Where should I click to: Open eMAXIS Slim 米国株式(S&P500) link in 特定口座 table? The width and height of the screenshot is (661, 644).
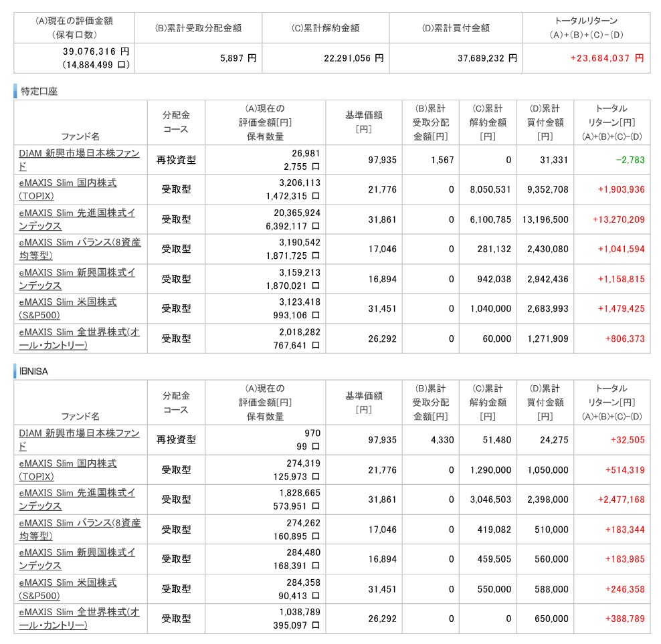click(68, 308)
